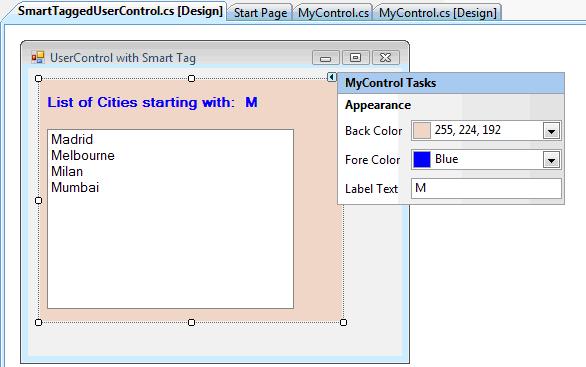Open the Fore Color dropdown arrow

click(x=551, y=160)
